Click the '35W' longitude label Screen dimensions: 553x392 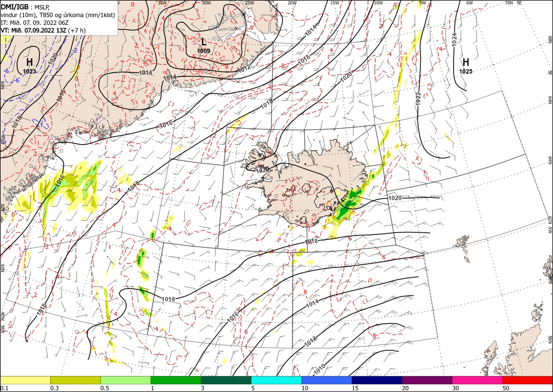point(162,3)
